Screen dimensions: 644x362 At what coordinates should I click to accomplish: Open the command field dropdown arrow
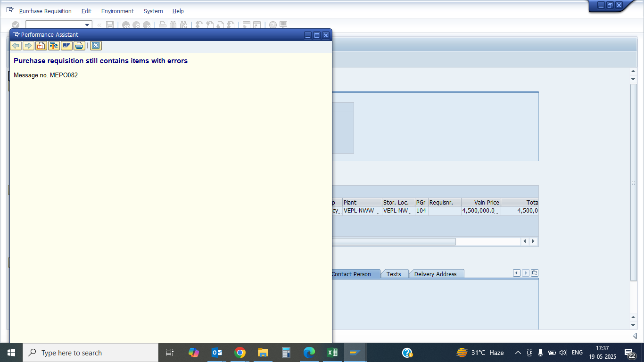(87, 25)
